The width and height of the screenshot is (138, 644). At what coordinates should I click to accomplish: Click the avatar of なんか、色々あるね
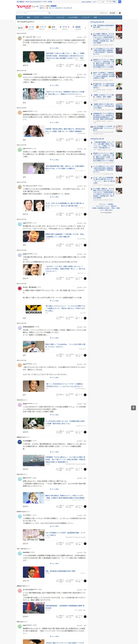[20, 288]
